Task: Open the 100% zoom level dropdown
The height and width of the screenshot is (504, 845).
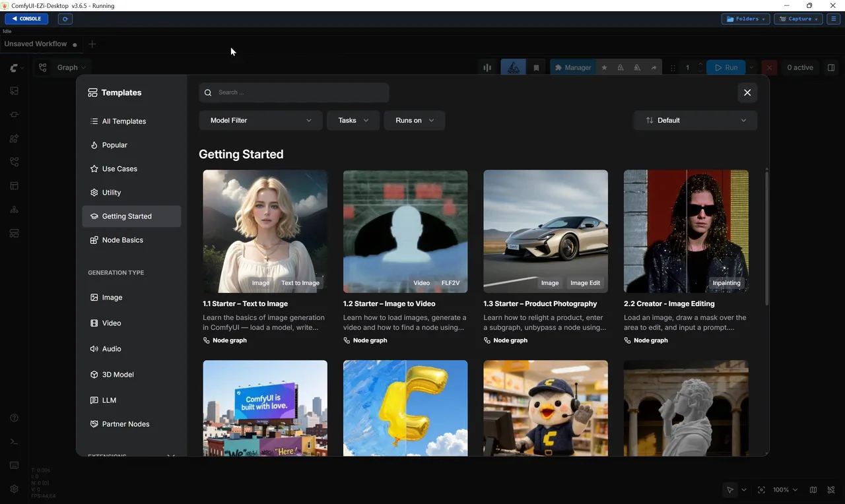Action: 786,490
